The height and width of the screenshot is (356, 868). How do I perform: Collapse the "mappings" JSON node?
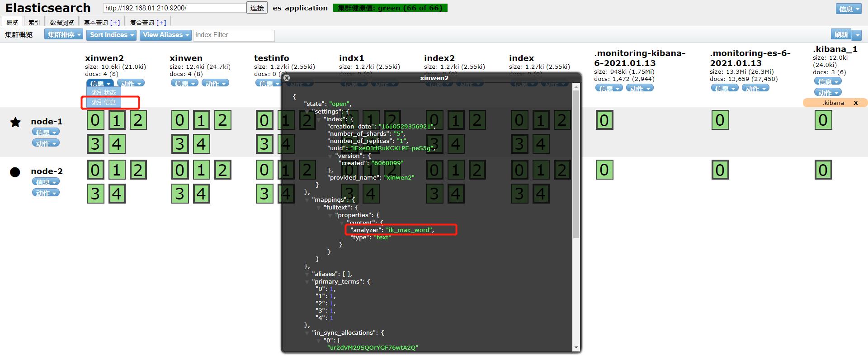click(x=307, y=200)
